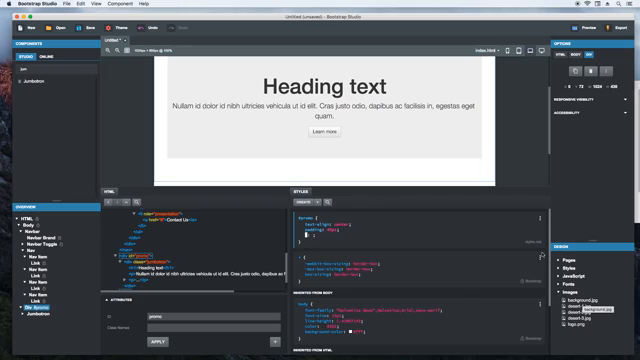
Task: Switch stage to laptop device size
Action: 530,51
